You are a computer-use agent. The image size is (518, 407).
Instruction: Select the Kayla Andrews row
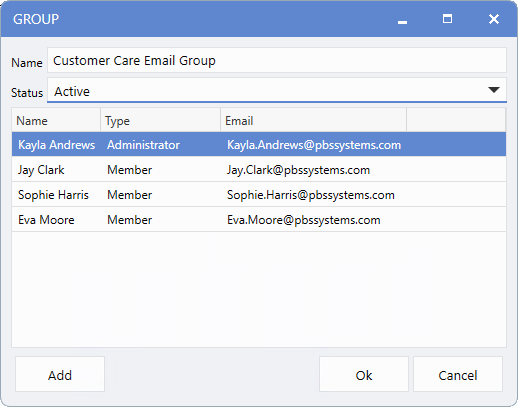pyautogui.click(x=259, y=145)
